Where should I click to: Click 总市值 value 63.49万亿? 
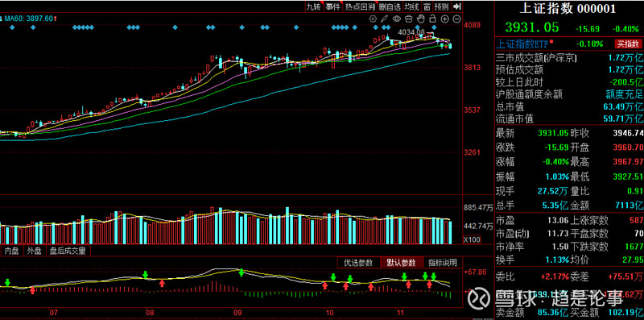pyautogui.click(x=623, y=107)
